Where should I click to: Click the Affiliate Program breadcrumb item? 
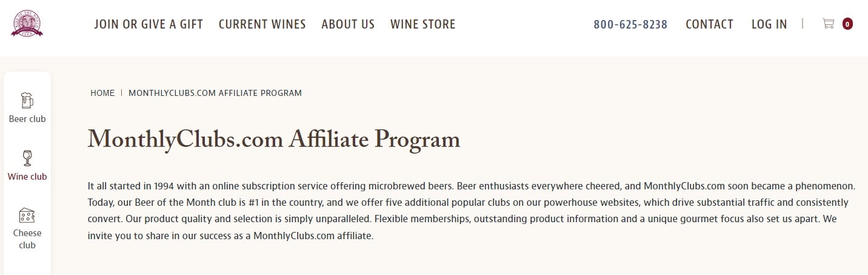tap(215, 93)
